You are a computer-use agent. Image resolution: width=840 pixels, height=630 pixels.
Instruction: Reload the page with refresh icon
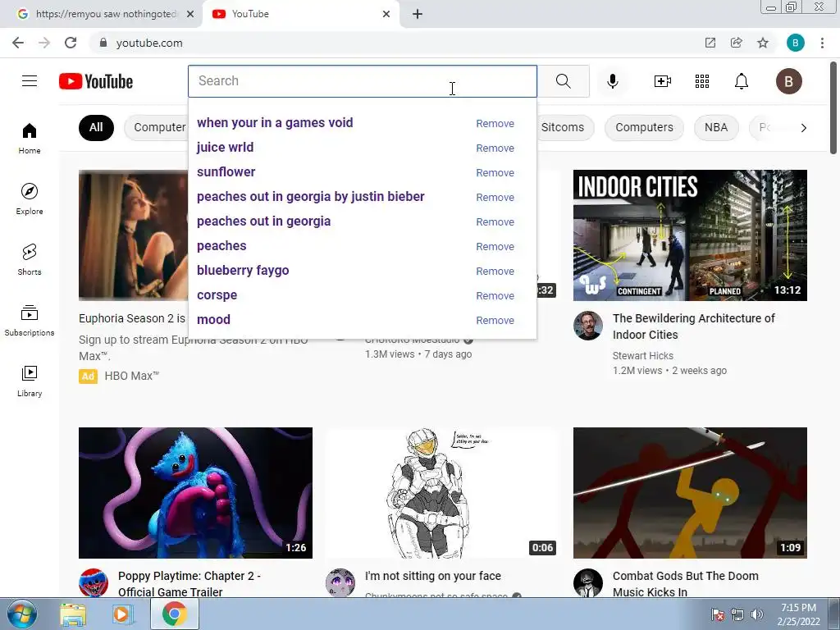(71, 43)
